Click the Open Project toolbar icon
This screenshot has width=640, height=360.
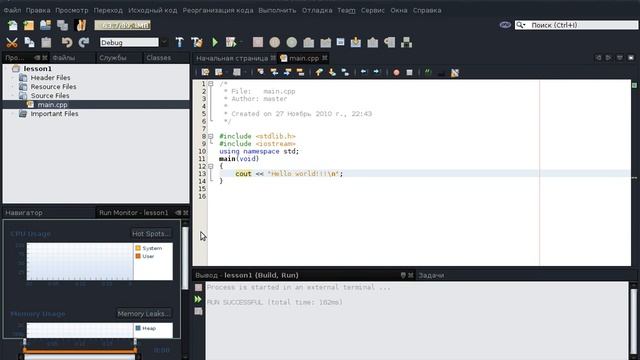pos(45,25)
